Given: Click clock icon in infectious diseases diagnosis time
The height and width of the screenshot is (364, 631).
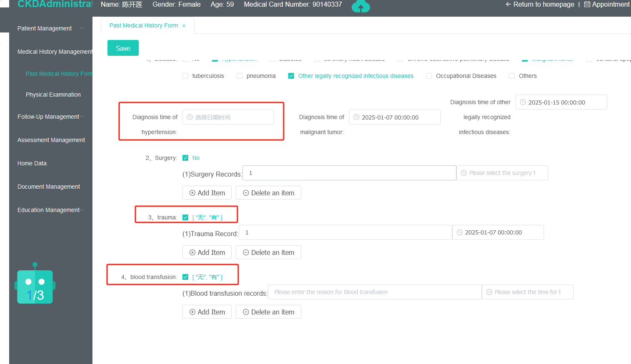Looking at the screenshot, I should (523, 102).
